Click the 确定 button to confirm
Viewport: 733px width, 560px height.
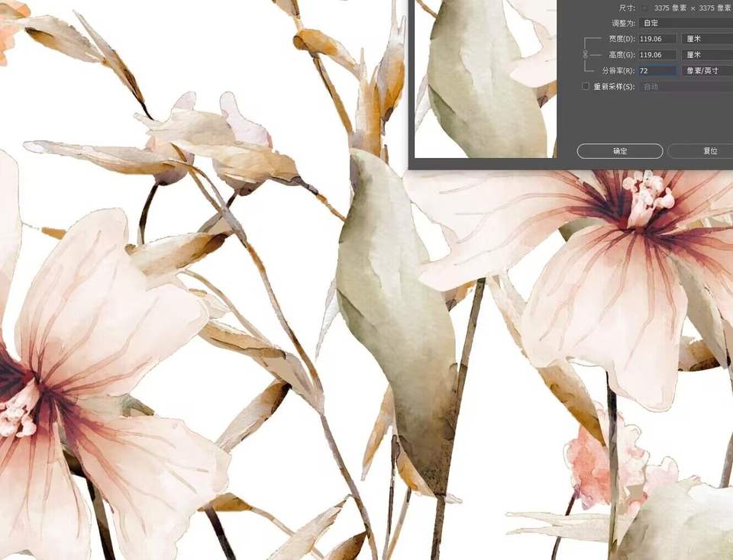(x=620, y=151)
